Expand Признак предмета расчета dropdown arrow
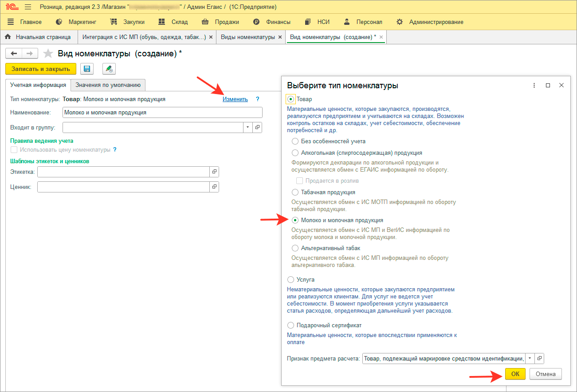This screenshot has height=392, width=577. 530,359
